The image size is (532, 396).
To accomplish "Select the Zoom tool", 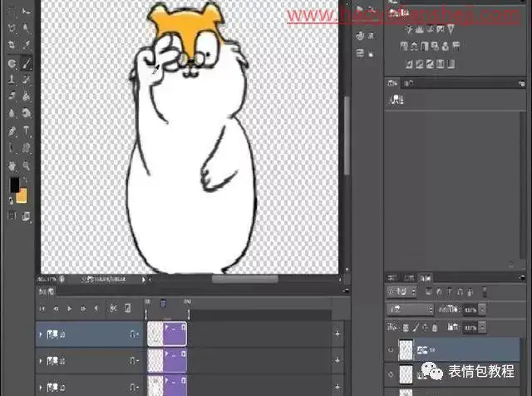I will pyautogui.click(x=26, y=166).
